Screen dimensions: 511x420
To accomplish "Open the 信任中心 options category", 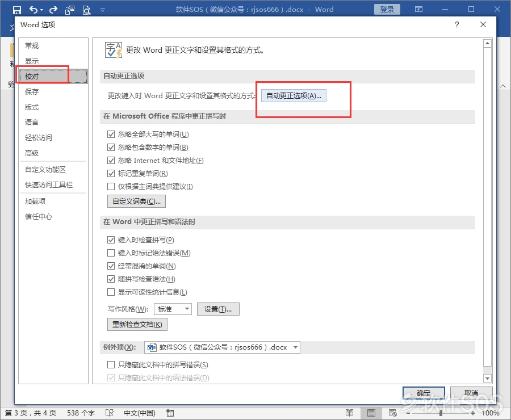I will 53,217.
